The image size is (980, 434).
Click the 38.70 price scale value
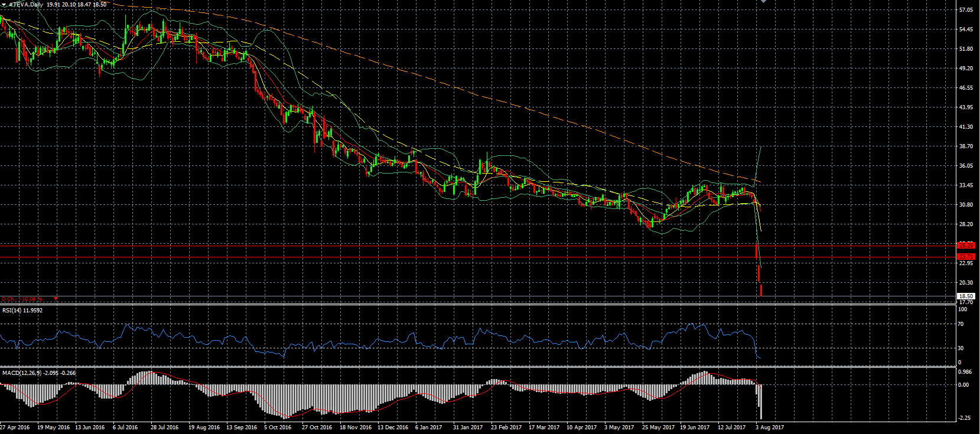[966, 146]
